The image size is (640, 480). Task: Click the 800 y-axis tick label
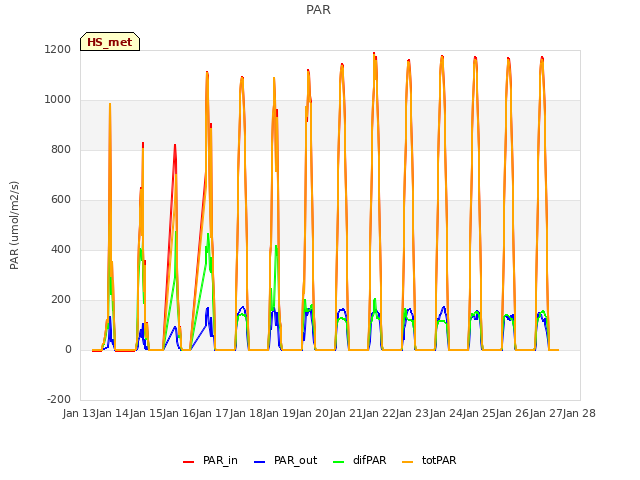point(61,150)
